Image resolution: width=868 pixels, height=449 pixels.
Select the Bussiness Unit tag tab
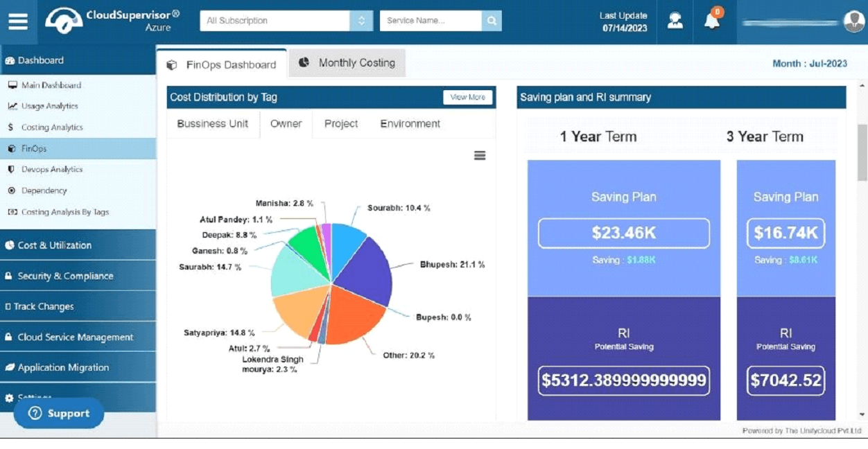click(x=213, y=124)
